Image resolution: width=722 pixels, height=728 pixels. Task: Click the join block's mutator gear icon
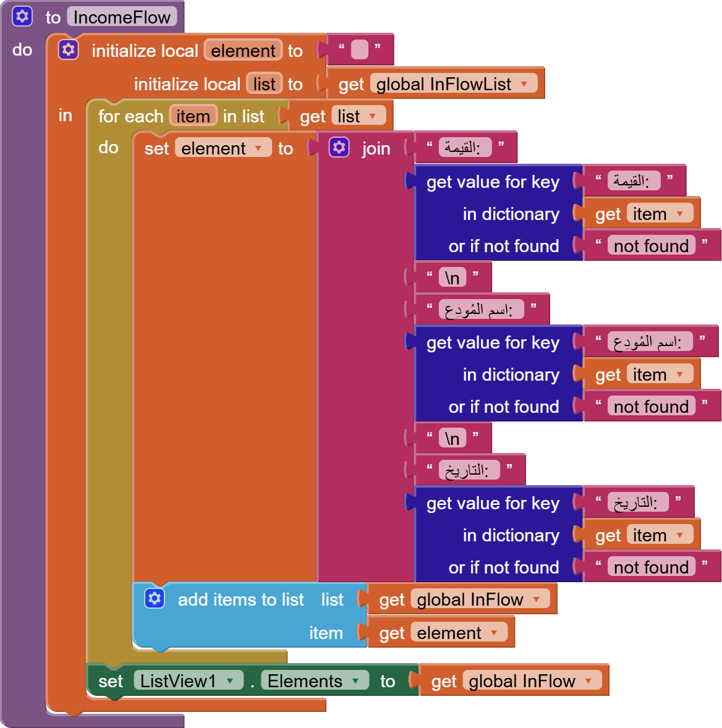tap(339, 148)
